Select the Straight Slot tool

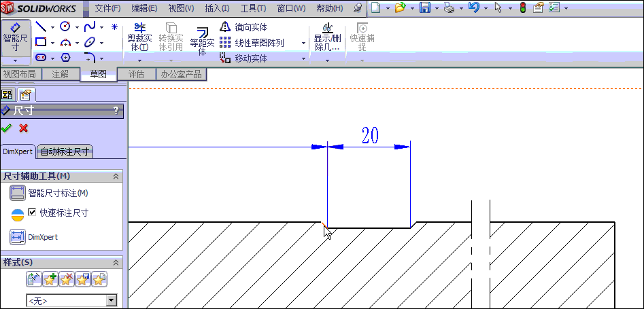[41, 58]
